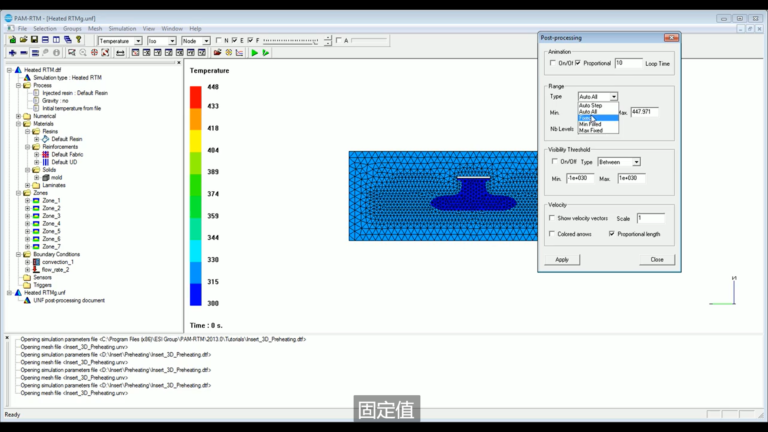The width and height of the screenshot is (768, 432).
Task: Open the Node dropdown in toolbar
Action: [195, 41]
